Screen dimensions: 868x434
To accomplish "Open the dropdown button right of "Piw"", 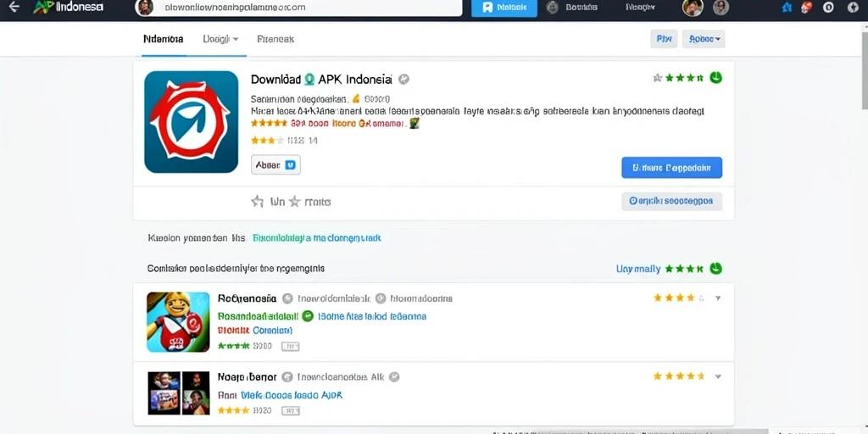I will 704,39.
